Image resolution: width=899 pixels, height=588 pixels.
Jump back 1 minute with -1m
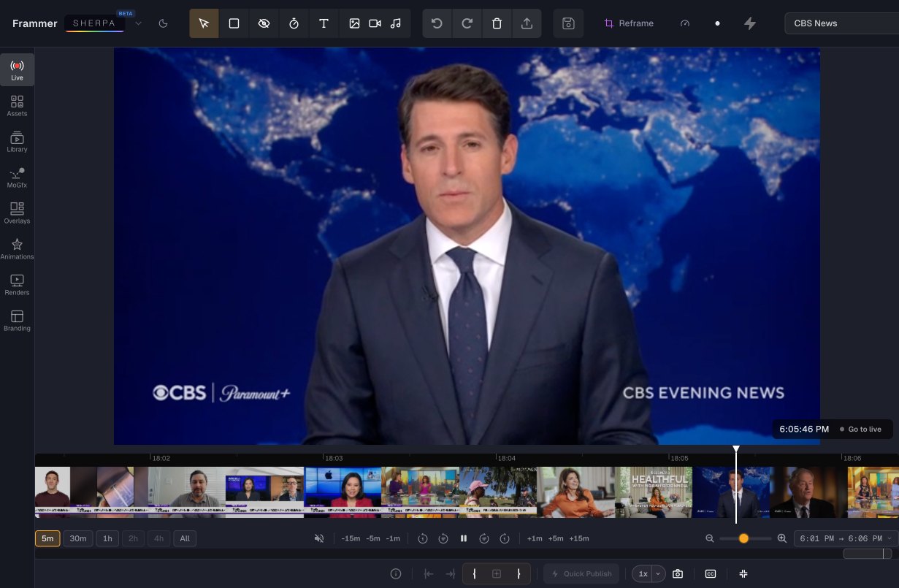(x=393, y=538)
